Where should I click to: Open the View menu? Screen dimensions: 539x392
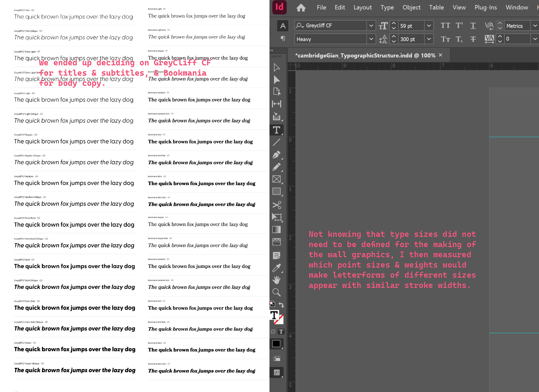point(459,8)
